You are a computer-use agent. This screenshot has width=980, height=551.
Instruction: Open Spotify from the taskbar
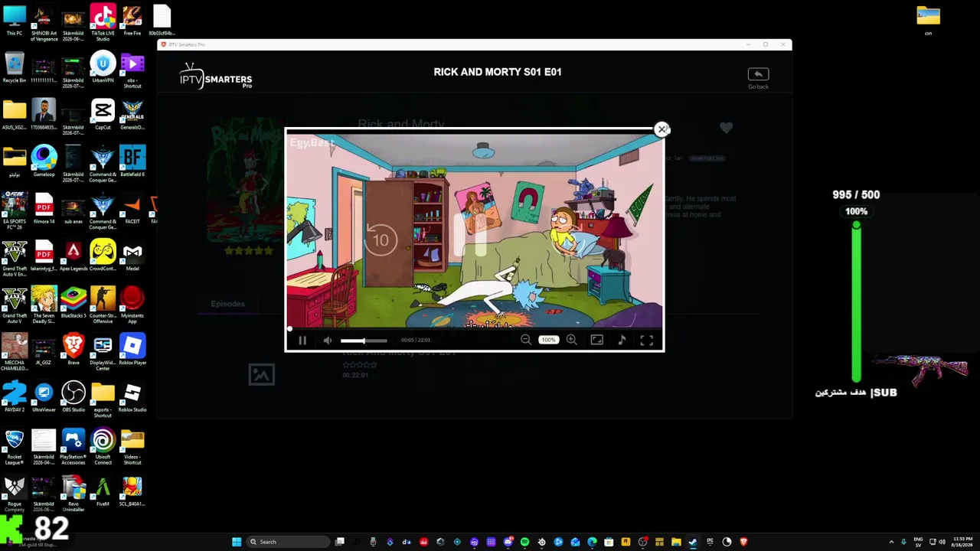(x=524, y=542)
